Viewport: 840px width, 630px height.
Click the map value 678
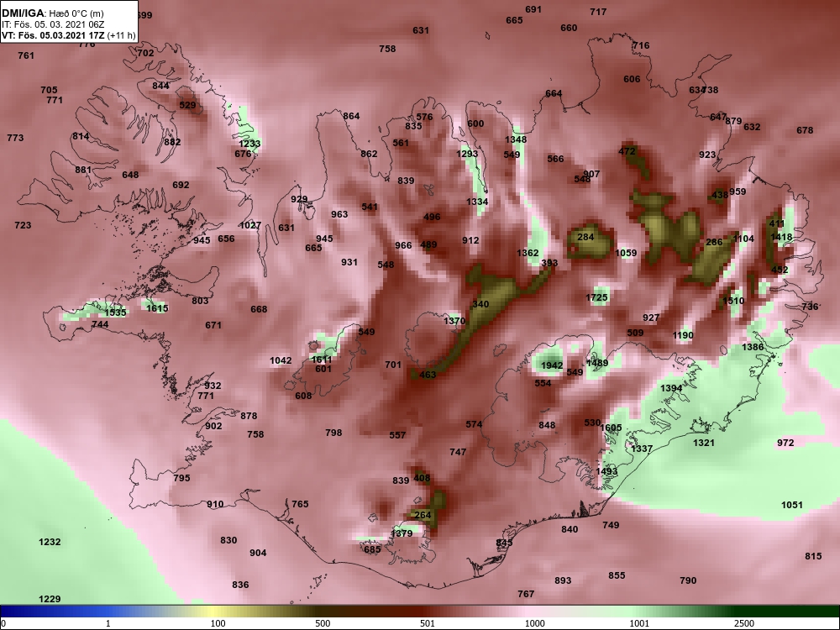[x=805, y=130]
